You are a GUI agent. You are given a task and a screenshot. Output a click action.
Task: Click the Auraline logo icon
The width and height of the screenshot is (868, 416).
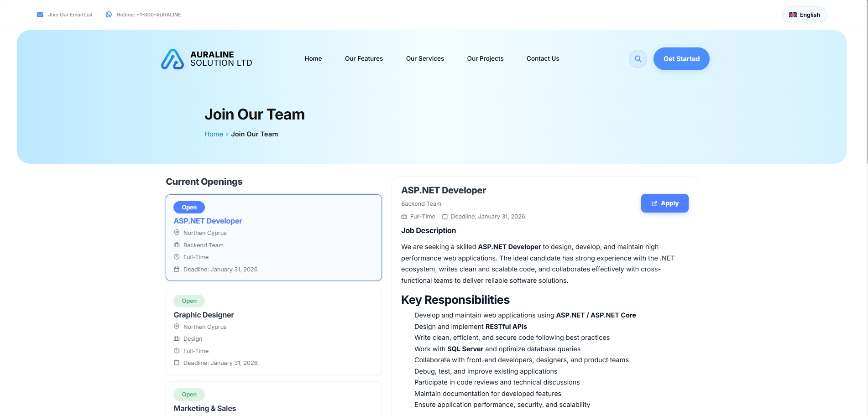[x=173, y=59]
